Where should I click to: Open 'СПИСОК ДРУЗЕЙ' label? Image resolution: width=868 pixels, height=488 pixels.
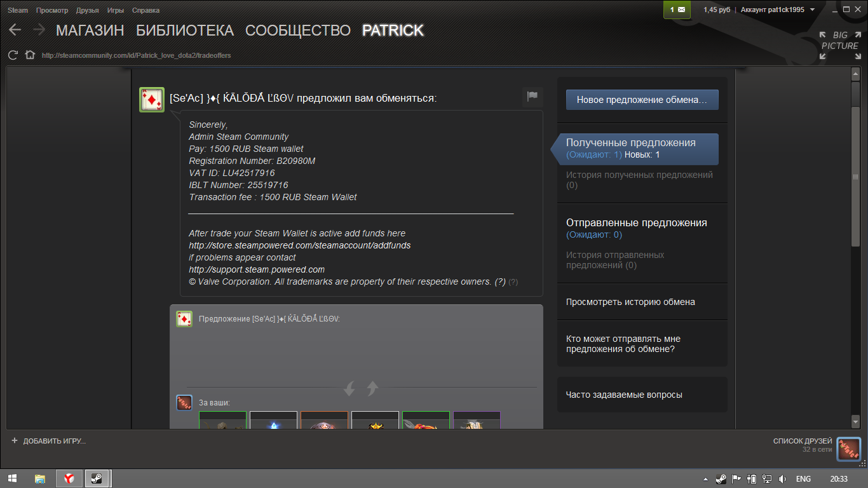click(802, 441)
